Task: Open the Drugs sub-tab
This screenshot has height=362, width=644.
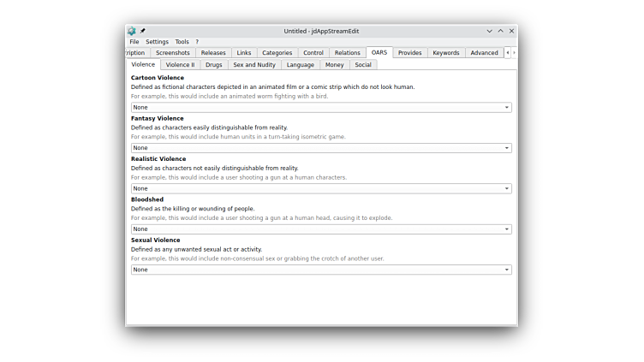Action: click(213, 65)
